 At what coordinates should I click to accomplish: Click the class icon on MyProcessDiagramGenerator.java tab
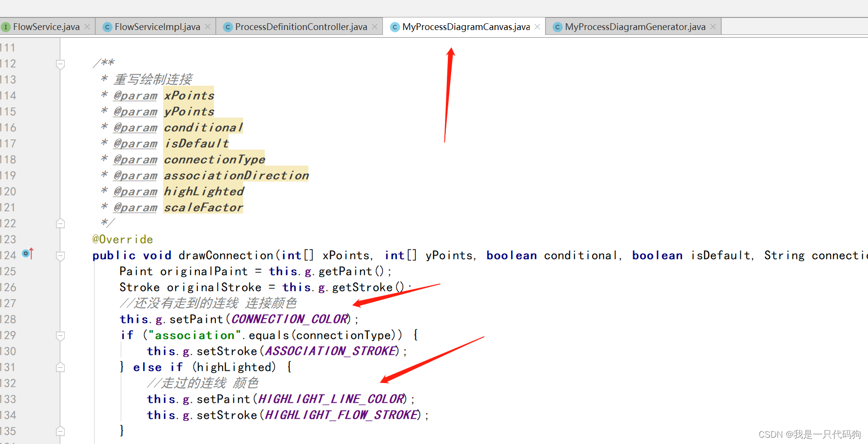click(x=558, y=27)
